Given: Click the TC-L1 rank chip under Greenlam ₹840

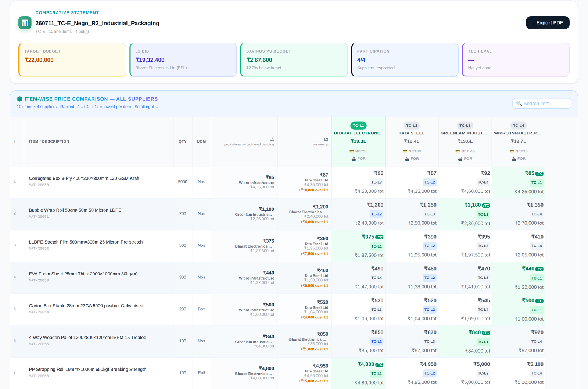Looking at the screenshot, I should [x=483, y=342].
